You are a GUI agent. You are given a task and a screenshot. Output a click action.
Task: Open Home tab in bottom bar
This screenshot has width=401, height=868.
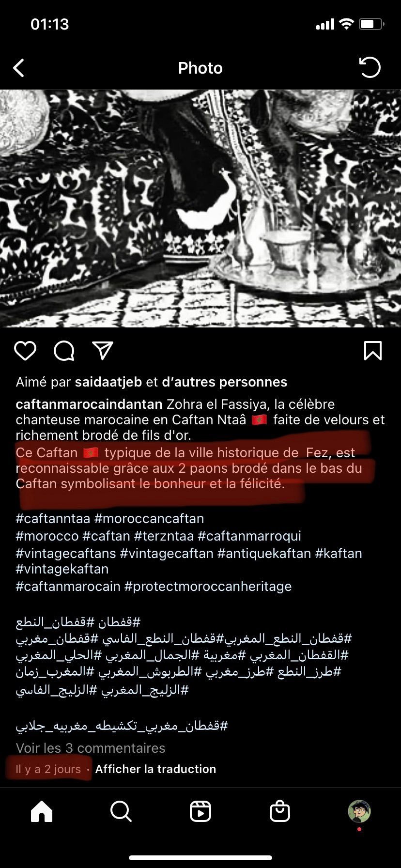(x=42, y=811)
